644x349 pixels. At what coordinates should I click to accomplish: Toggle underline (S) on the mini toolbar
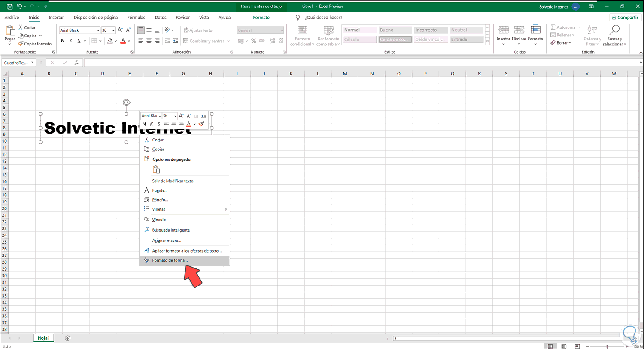pyautogui.click(x=159, y=124)
